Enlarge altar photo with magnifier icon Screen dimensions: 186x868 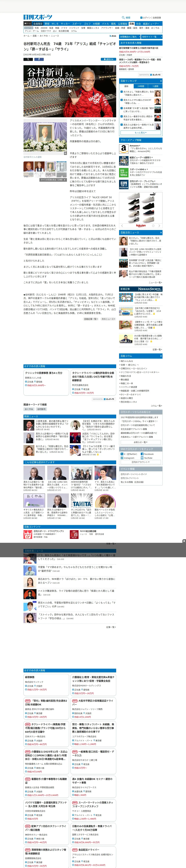(x=65, y=153)
